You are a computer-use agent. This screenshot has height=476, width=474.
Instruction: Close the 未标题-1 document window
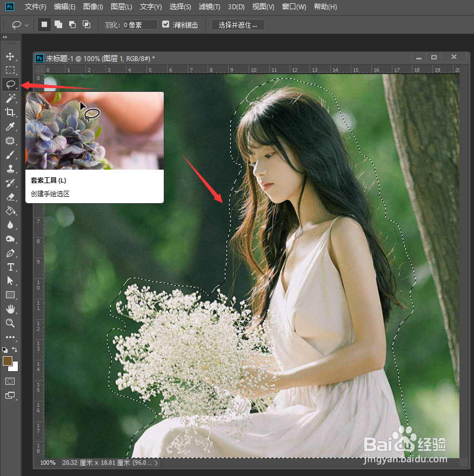(x=454, y=57)
